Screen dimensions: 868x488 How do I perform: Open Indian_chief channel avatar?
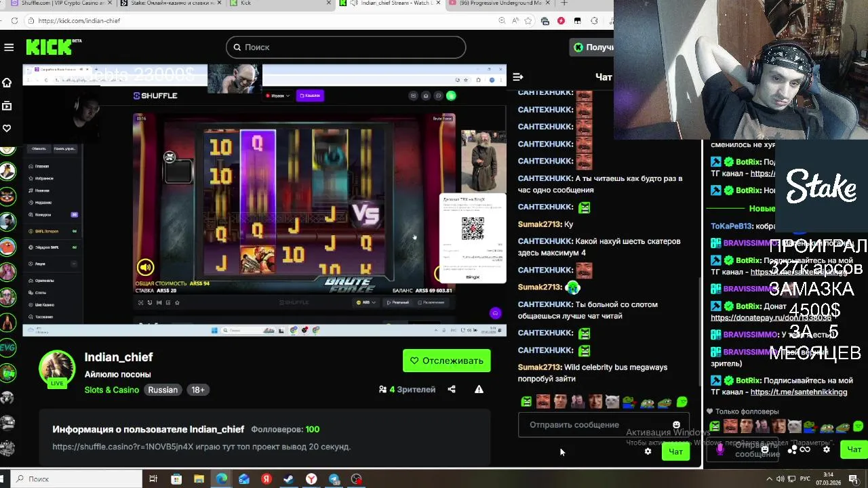point(57,369)
